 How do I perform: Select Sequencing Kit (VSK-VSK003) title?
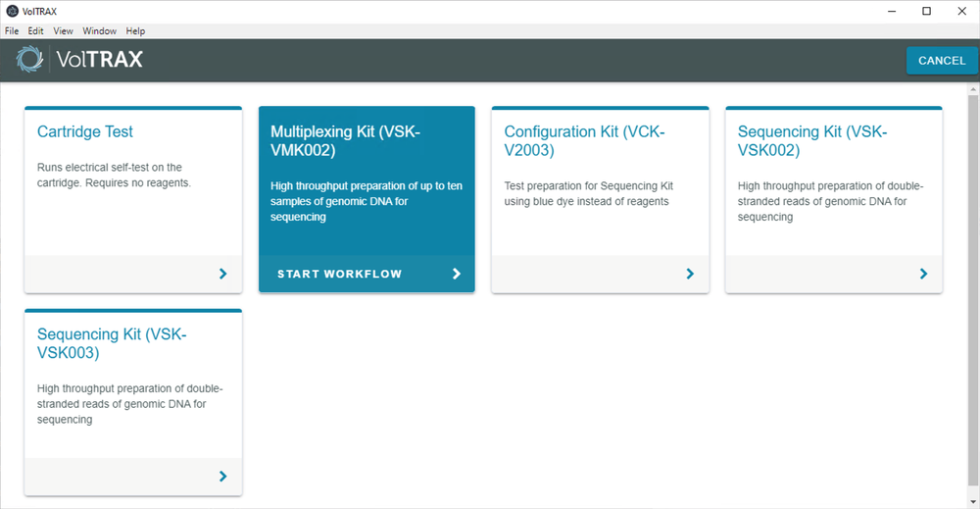[x=112, y=343]
